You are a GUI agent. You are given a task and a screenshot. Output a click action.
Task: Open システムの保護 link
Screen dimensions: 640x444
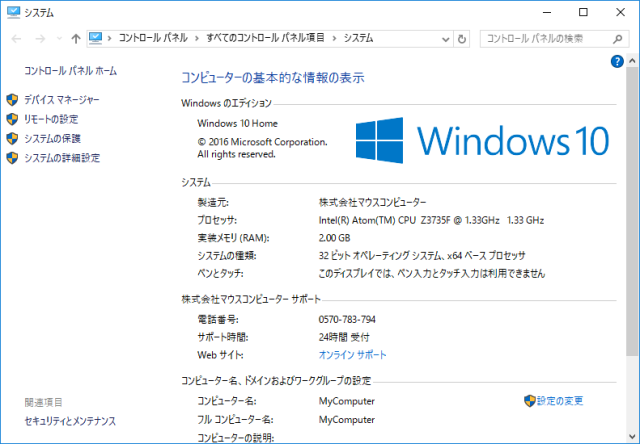coord(52,139)
